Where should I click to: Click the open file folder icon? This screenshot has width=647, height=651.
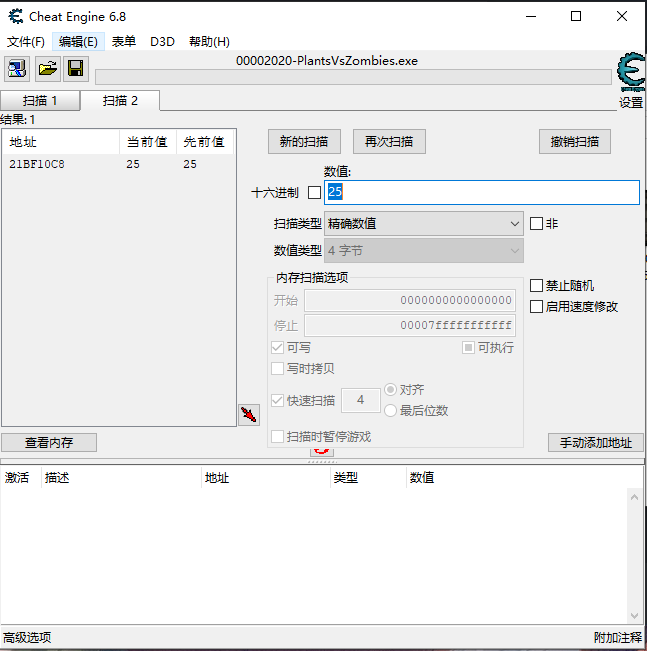click(48, 69)
